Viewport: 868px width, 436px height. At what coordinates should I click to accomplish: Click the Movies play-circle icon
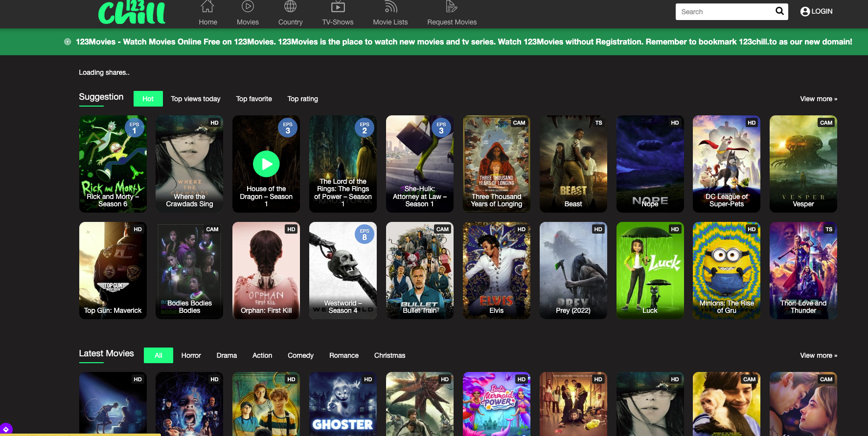click(x=248, y=6)
